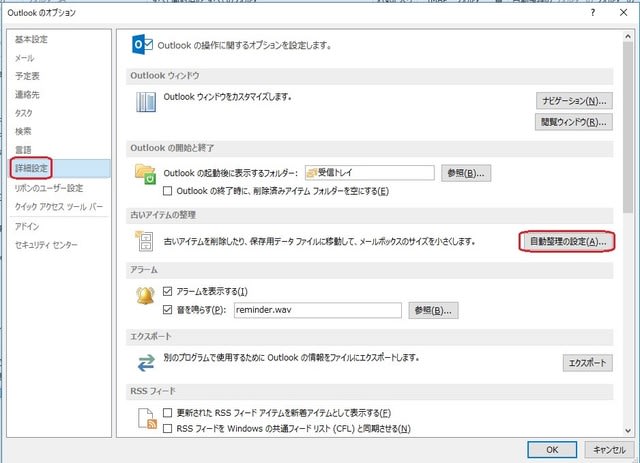Image resolution: width=640 pixels, height=463 pixels.
Task: Click the startup folder field showing 受信トレイ
Action: [x=369, y=173]
